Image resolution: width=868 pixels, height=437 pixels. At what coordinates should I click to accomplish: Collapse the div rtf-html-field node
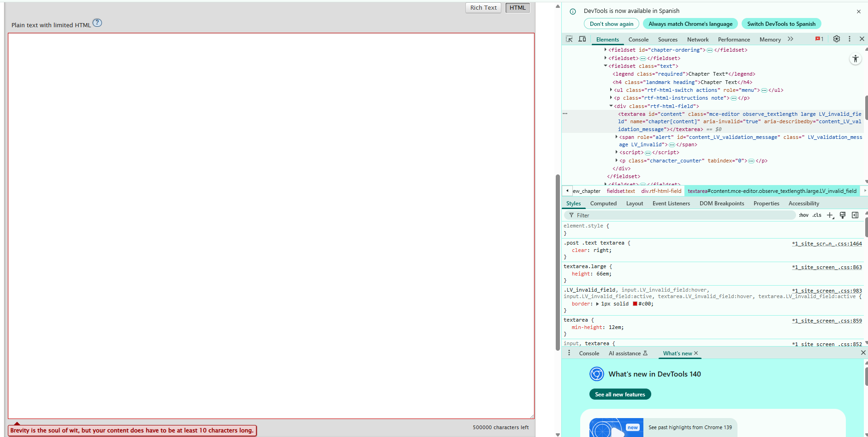click(611, 106)
